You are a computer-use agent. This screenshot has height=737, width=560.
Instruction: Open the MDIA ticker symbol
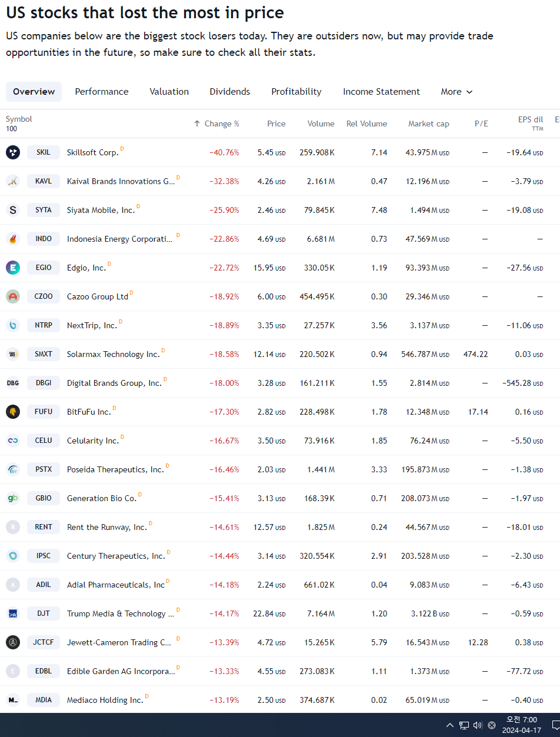pyautogui.click(x=44, y=700)
